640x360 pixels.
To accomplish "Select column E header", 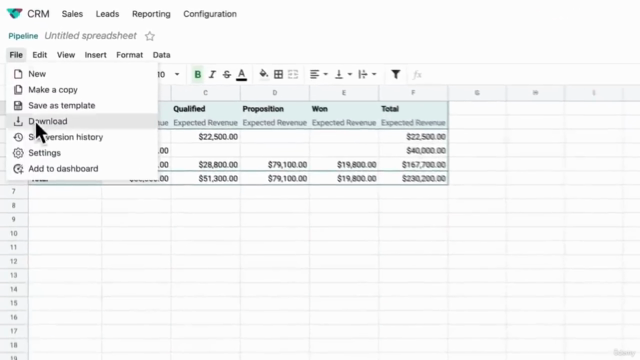I will (344, 93).
